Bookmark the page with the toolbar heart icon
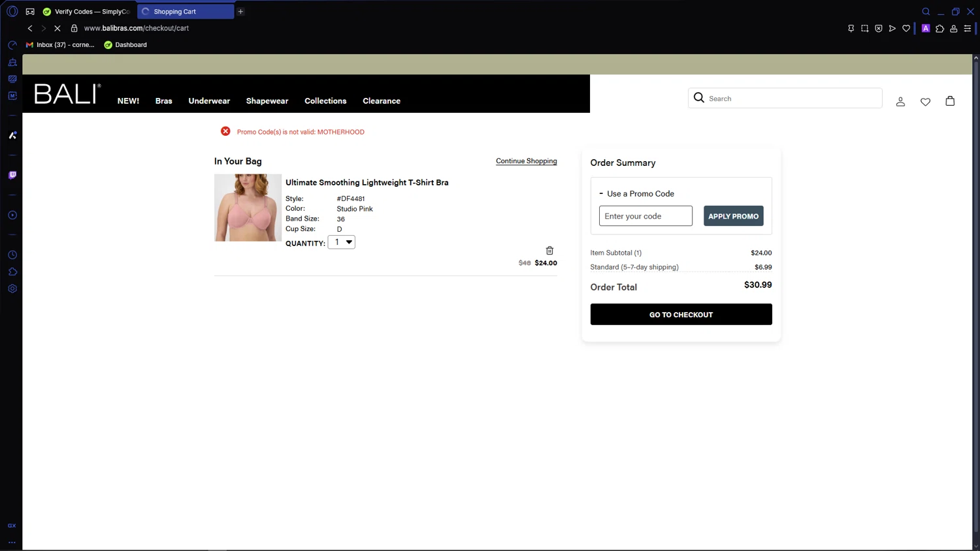The width and height of the screenshot is (980, 551). click(x=906, y=28)
